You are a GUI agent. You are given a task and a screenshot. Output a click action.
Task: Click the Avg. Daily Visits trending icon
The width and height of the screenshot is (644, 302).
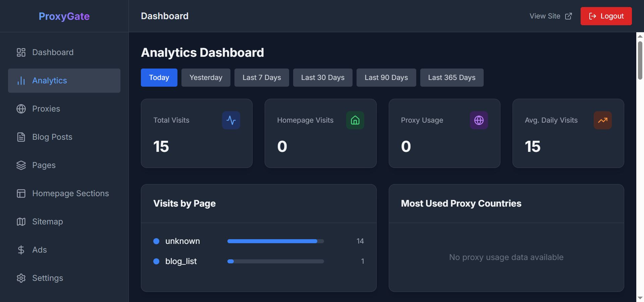(602, 120)
